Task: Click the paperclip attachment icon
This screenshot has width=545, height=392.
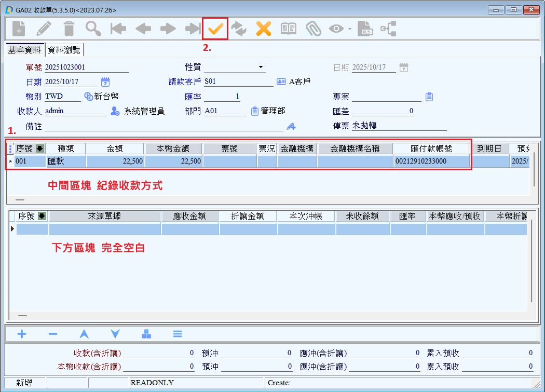Action: [x=313, y=29]
